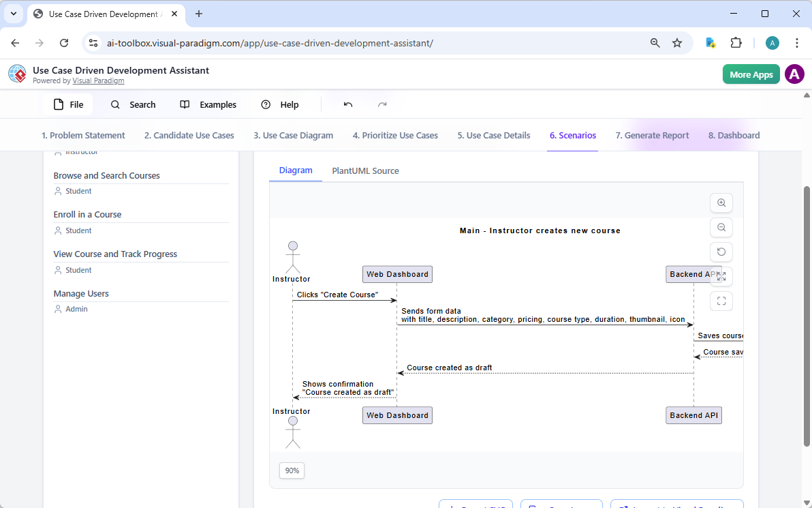812x508 pixels.
Task: Undo the last change
Action: (347, 104)
